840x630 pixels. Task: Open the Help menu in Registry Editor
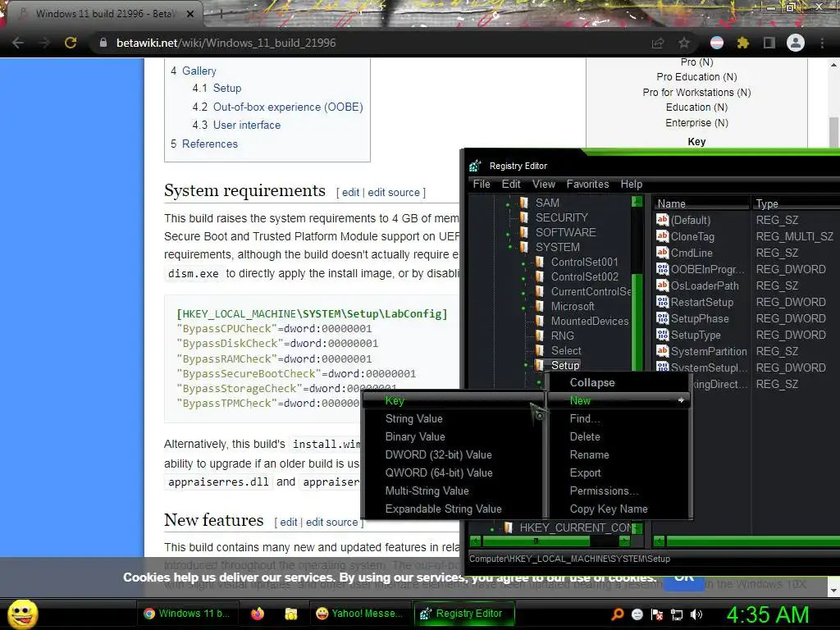632,185
